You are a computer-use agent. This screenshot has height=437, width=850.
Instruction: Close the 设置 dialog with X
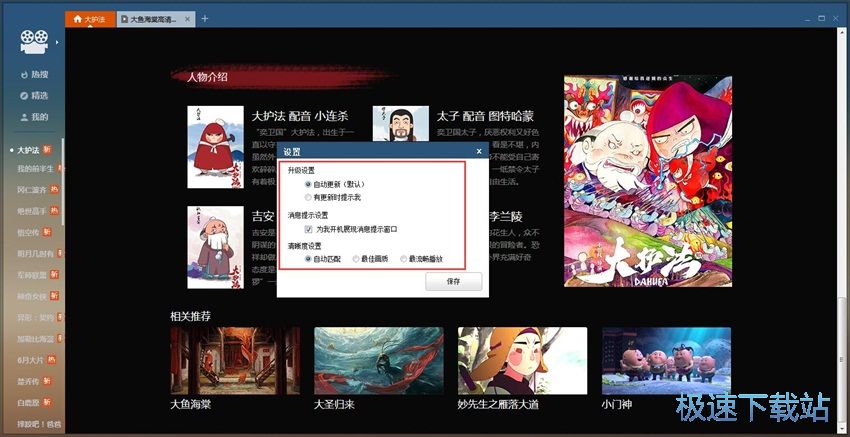coord(479,152)
